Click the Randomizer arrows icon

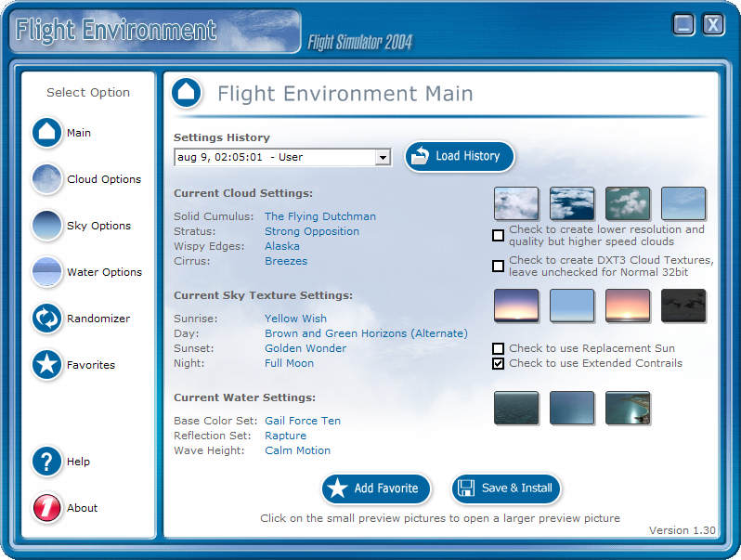tap(46, 319)
